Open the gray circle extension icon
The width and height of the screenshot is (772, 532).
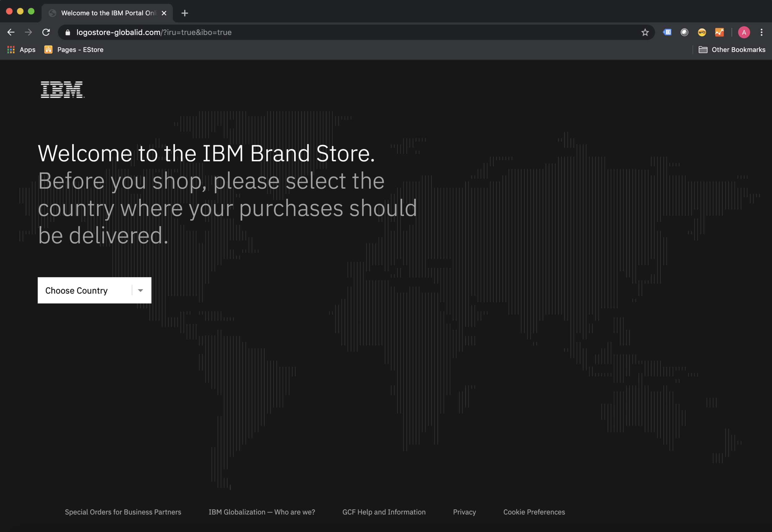coord(684,32)
